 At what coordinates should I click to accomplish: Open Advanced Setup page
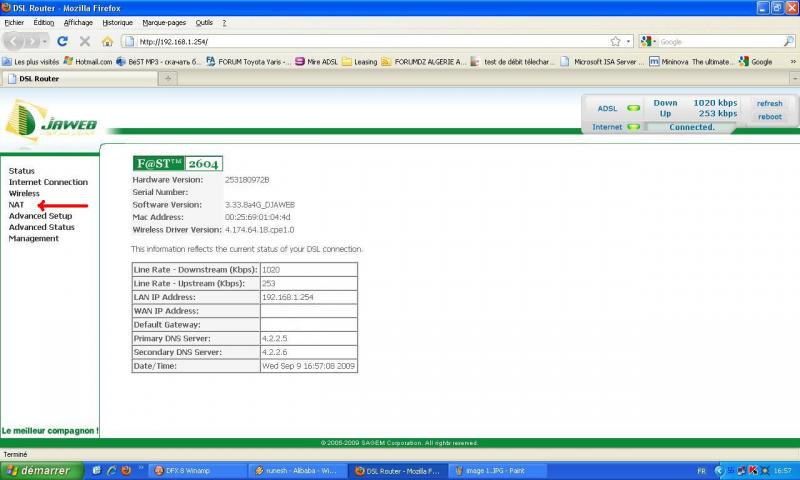point(40,216)
